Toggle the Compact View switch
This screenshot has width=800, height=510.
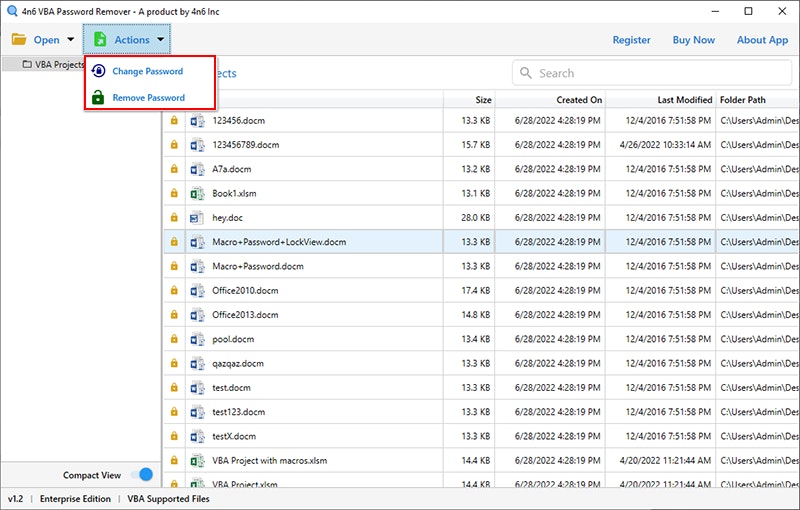pyautogui.click(x=142, y=474)
